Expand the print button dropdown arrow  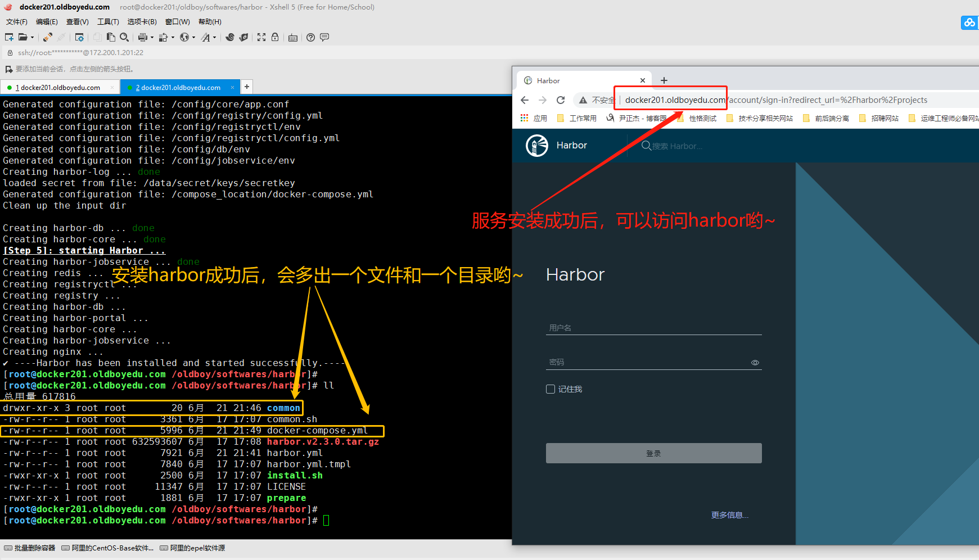(x=152, y=38)
